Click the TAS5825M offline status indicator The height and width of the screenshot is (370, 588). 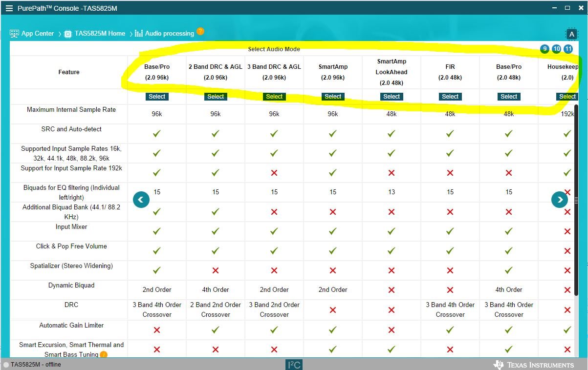tap(32, 365)
